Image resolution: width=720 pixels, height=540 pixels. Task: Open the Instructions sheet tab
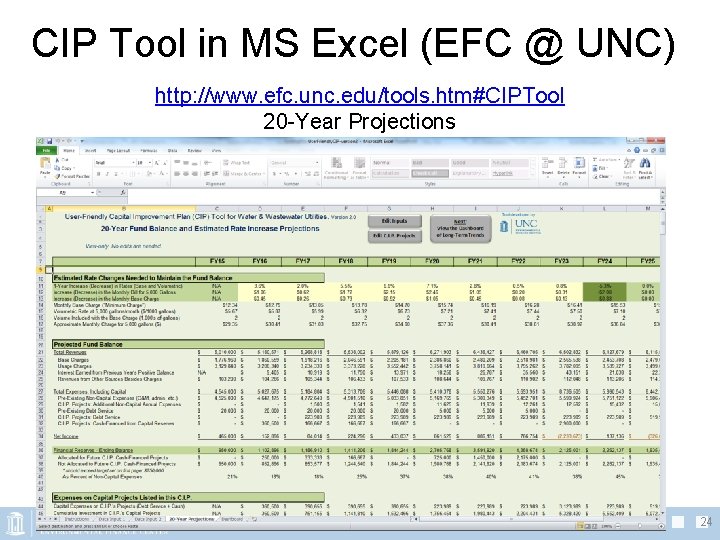75,519
